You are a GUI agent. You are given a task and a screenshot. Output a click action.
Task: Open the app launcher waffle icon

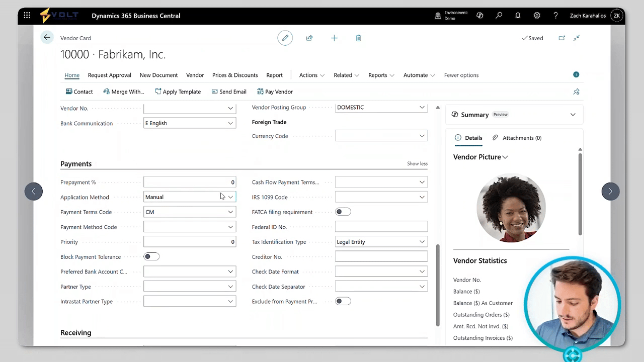tap(27, 16)
